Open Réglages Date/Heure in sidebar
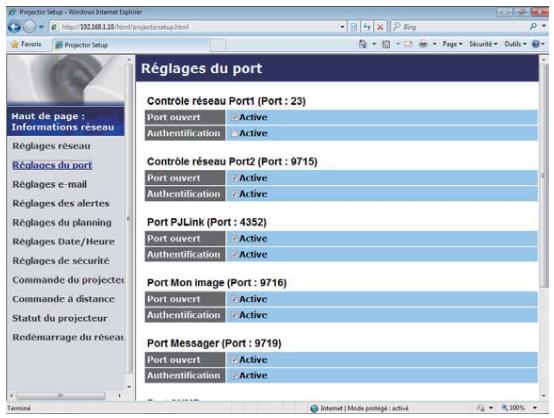 point(64,241)
